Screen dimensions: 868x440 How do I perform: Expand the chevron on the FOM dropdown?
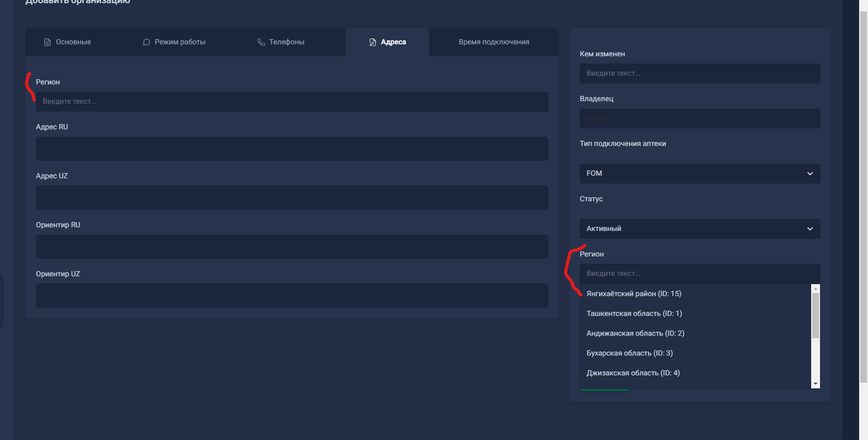(x=810, y=174)
